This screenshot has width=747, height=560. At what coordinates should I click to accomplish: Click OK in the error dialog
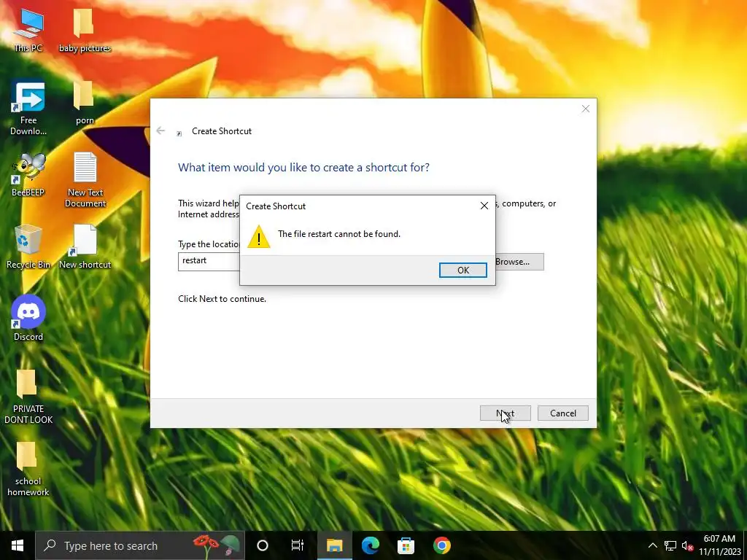(462, 270)
